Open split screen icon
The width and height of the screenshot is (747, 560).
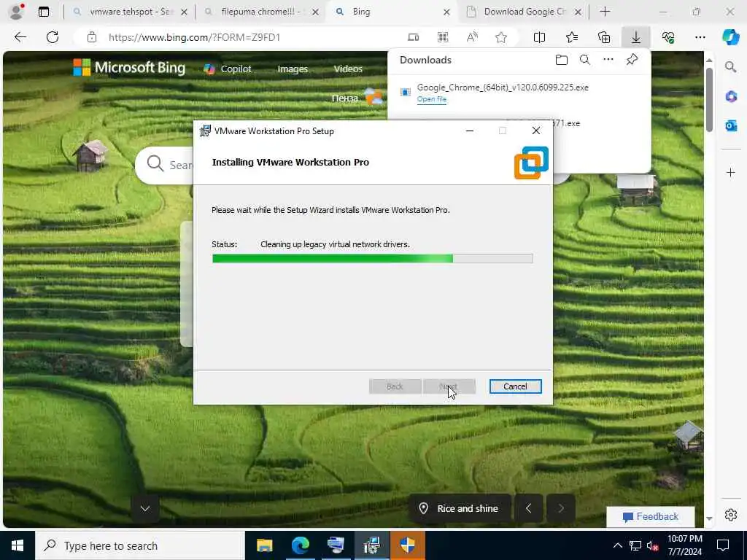tap(539, 37)
